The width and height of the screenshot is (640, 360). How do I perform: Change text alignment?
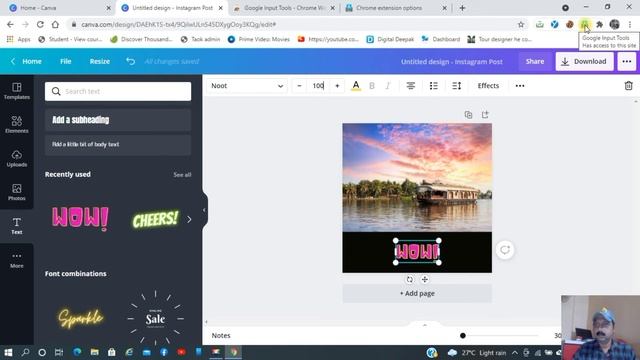[411, 86]
